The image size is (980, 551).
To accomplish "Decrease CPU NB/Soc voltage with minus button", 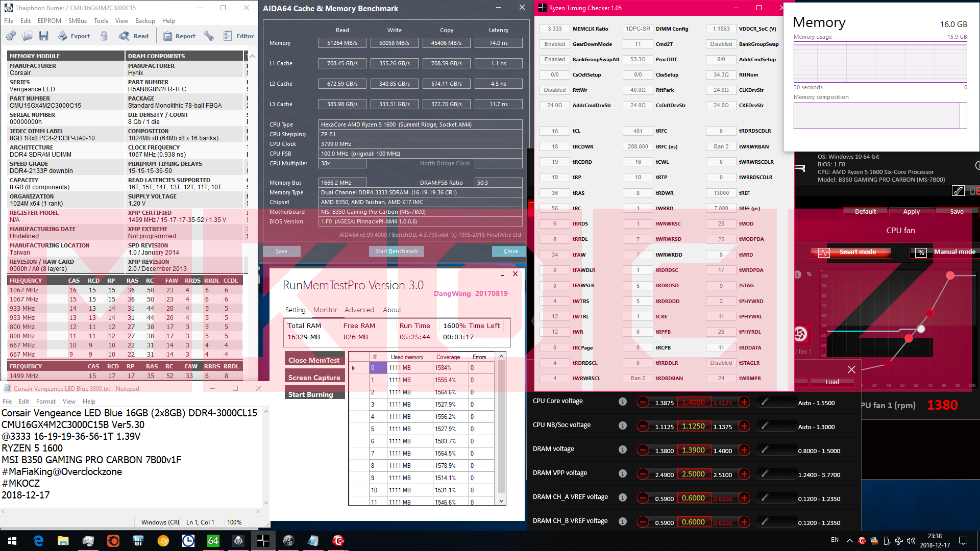I will (x=643, y=427).
